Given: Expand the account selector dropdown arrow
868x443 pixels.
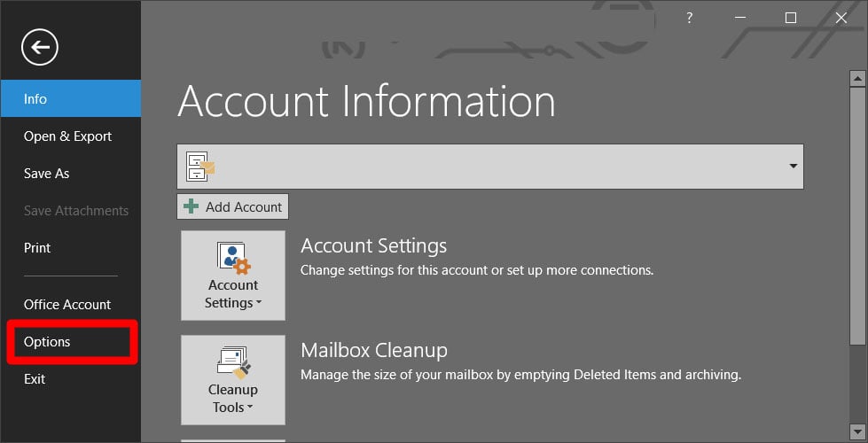Looking at the screenshot, I should (x=792, y=167).
